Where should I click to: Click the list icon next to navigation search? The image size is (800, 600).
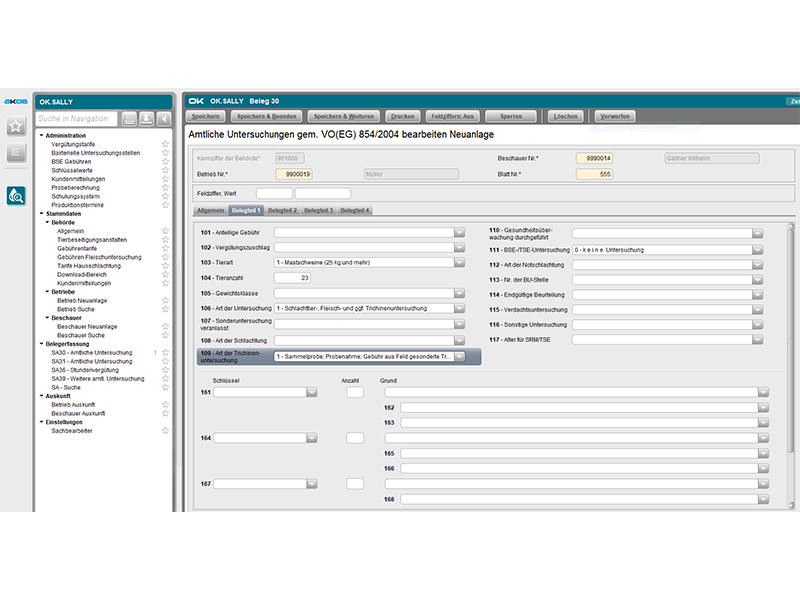tap(129, 119)
